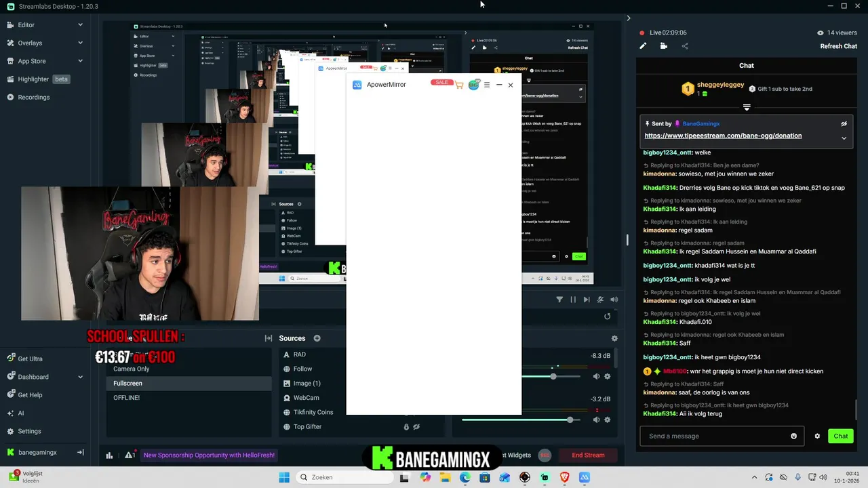Open Get Help in sidebar

30,395
